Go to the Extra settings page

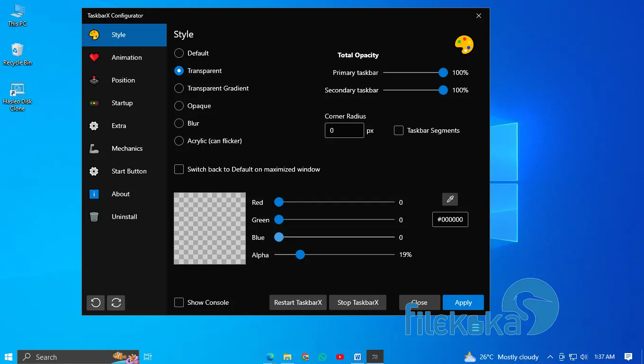click(124, 126)
